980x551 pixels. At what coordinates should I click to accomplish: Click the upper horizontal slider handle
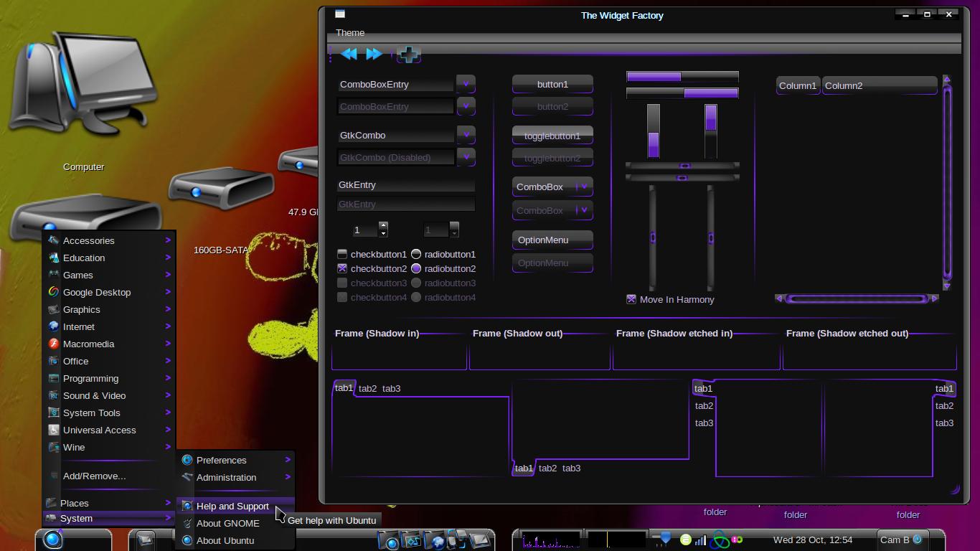click(684, 166)
